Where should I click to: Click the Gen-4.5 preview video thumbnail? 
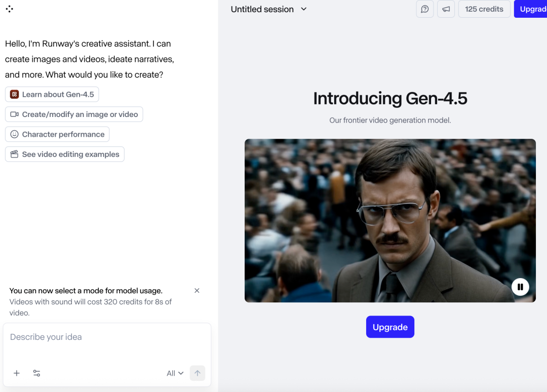click(390, 220)
